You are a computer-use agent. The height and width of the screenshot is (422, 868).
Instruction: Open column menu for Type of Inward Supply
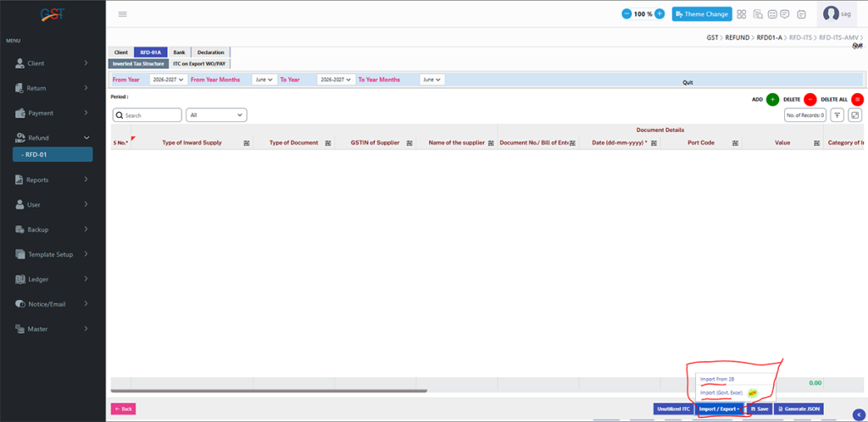click(x=247, y=142)
